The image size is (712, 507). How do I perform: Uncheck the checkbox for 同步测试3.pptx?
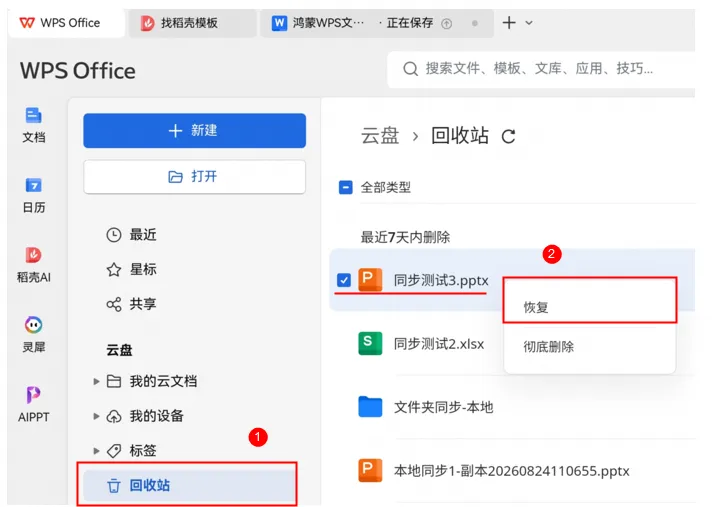[344, 280]
